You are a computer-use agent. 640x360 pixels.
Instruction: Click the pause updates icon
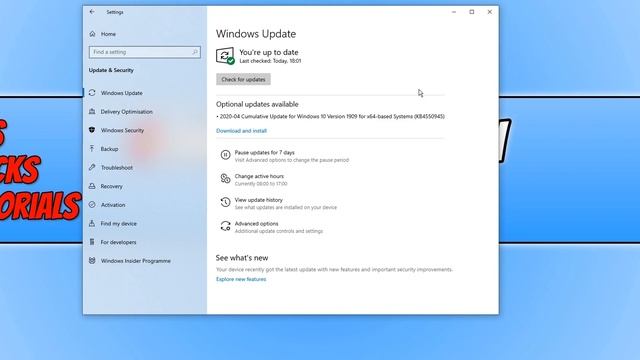click(225, 155)
